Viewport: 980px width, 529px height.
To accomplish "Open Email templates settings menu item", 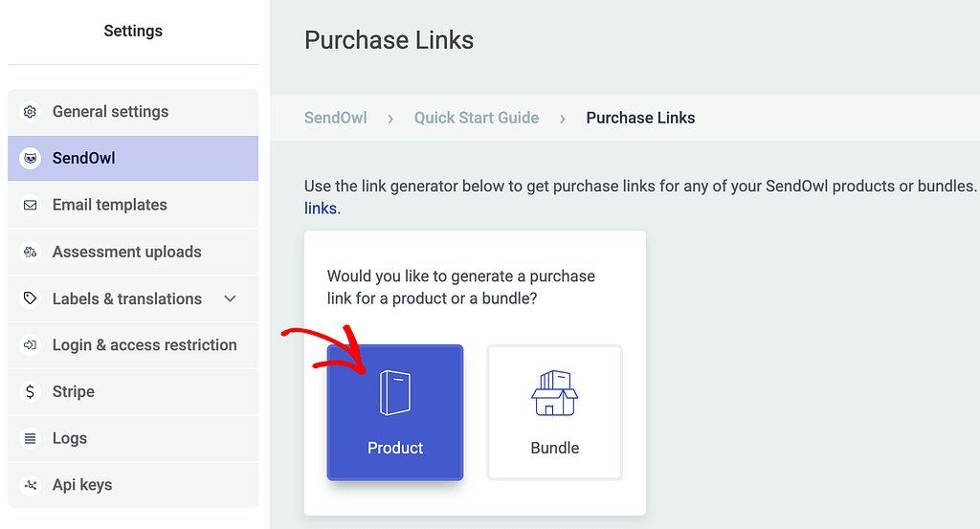I will pyautogui.click(x=133, y=205).
